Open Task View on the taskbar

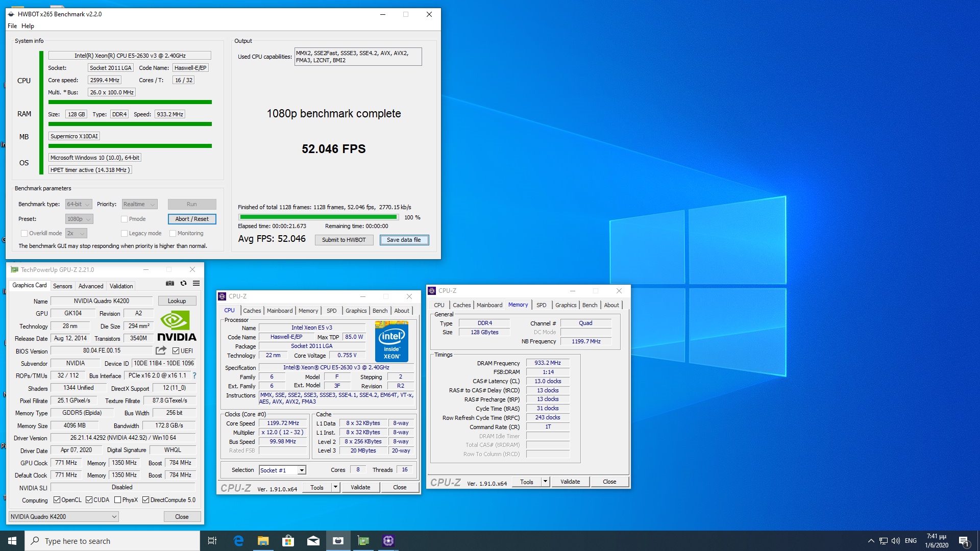[x=212, y=541]
